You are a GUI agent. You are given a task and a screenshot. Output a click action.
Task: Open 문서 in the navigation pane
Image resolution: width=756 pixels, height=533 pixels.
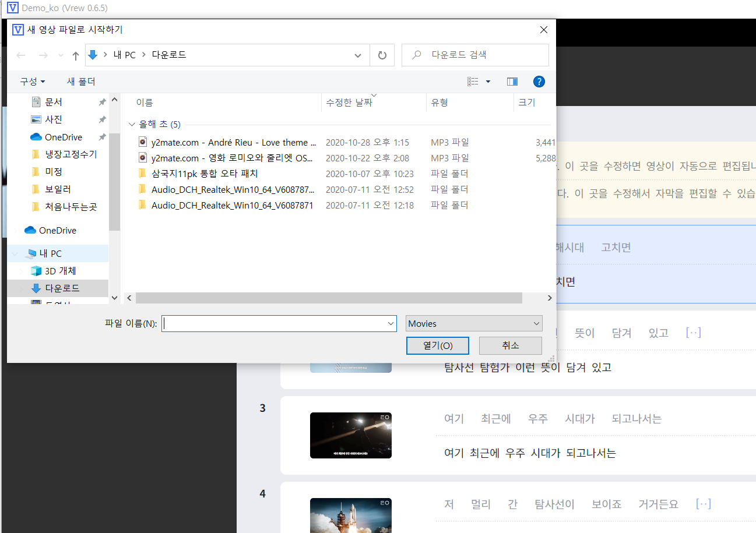[54, 102]
